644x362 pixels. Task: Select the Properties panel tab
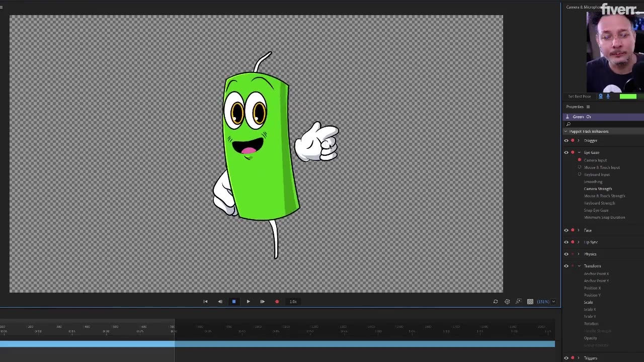click(575, 107)
